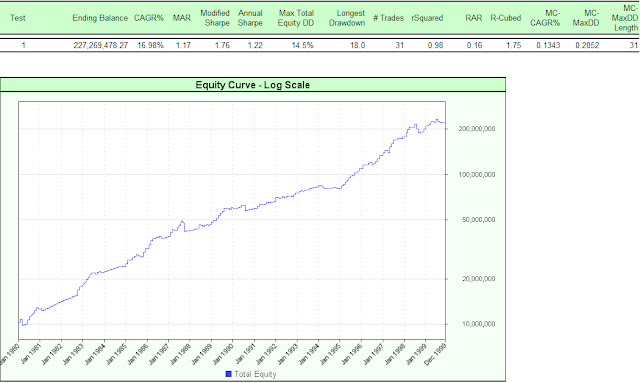
Task: Click the Jan 1985 axis label
Action: click(x=116, y=354)
